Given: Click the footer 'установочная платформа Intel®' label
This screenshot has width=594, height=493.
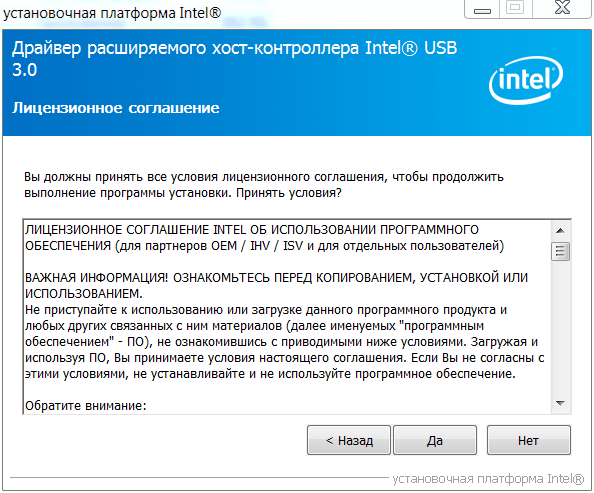Looking at the screenshot, I should tap(488, 479).
